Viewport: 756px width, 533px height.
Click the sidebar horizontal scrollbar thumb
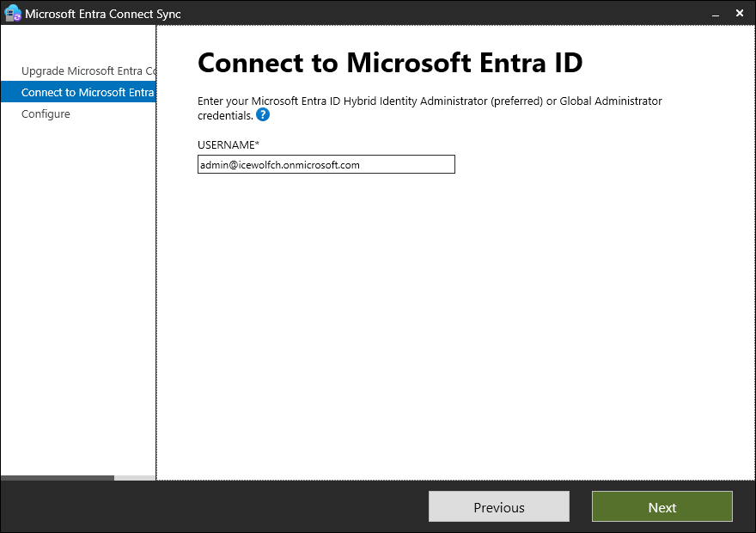coord(58,478)
